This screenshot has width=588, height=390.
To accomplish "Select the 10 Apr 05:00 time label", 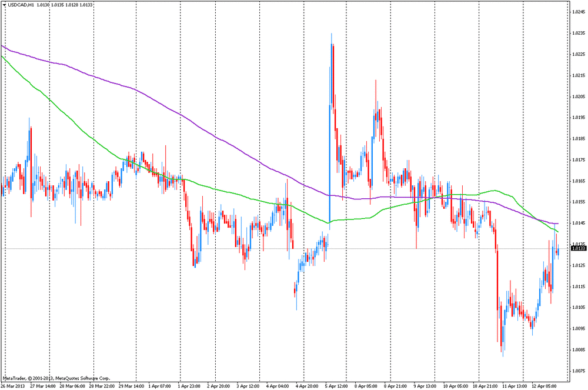I will tap(455, 386).
